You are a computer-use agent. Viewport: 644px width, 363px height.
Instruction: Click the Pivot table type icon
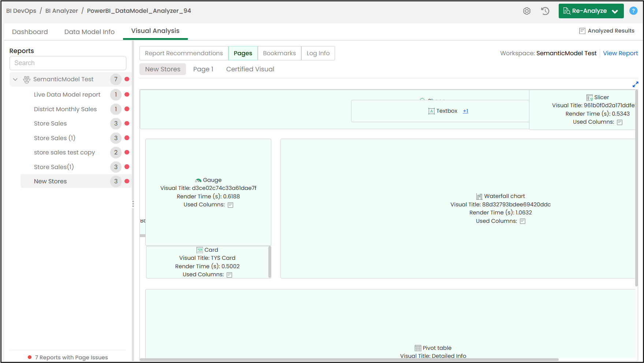(x=418, y=348)
